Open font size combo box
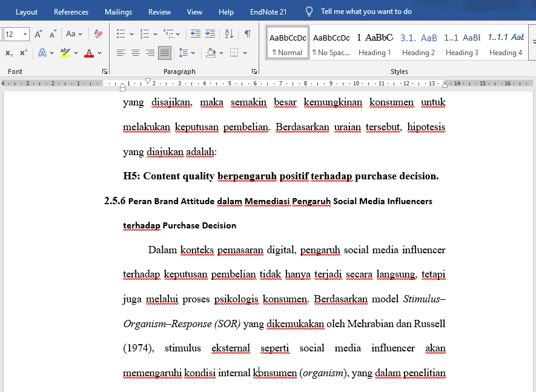Image resolution: width=536 pixels, height=392 pixels. click(x=16, y=34)
